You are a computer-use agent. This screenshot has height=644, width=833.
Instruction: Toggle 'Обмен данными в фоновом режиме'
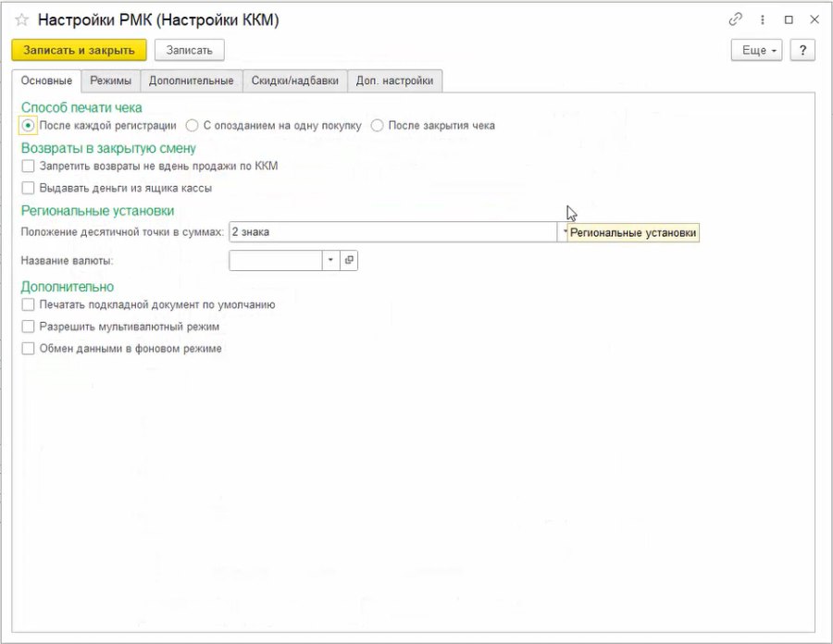[x=28, y=348]
